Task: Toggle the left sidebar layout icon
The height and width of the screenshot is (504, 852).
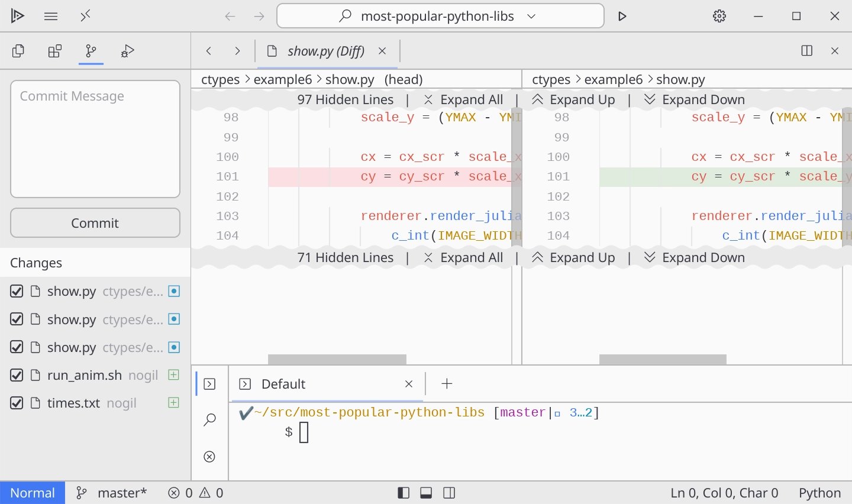Action: click(x=404, y=493)
